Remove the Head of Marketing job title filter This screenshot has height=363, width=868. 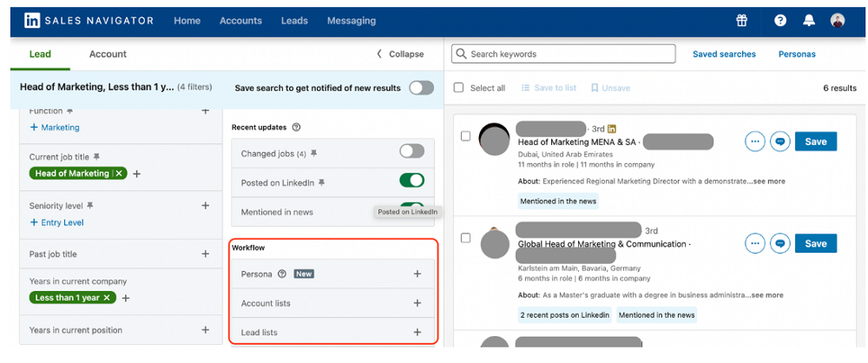(120, 174)
